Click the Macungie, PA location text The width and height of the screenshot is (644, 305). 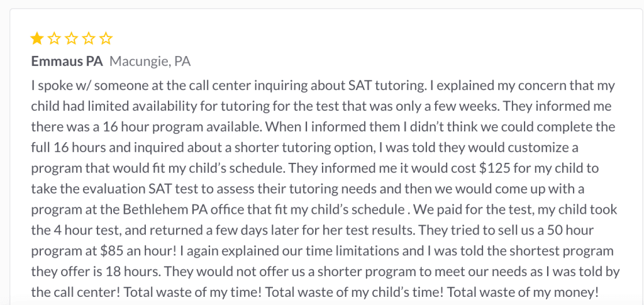150,62
